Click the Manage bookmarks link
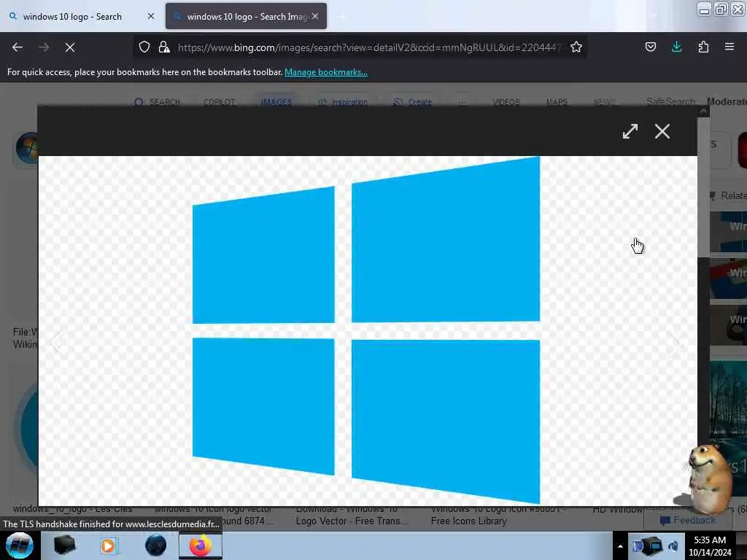The width and height of the screenshot is (747, 560). [326, 72]
